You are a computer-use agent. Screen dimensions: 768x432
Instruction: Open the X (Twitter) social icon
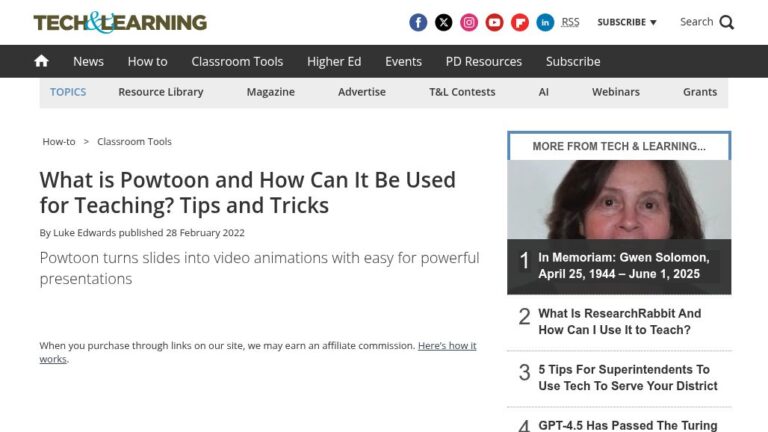[443, 22]
